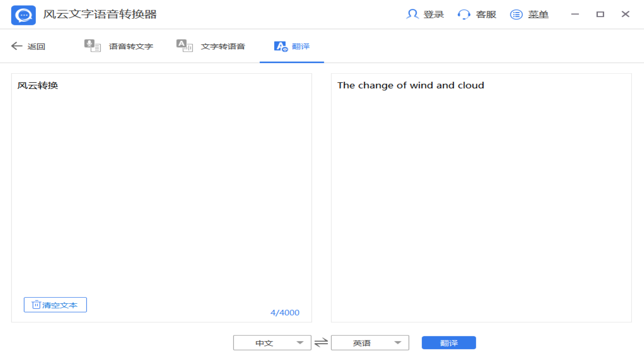Click the 清空文本 clear text button
Screen dimensions: 644x362
pyautogui.click(x=55, y=305)
